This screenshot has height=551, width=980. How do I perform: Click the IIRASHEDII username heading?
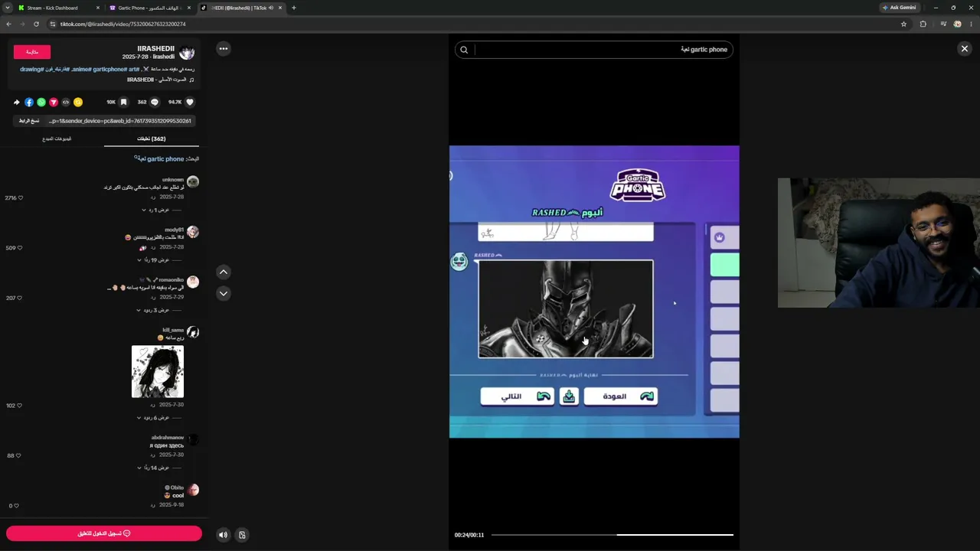coord(156,48)
